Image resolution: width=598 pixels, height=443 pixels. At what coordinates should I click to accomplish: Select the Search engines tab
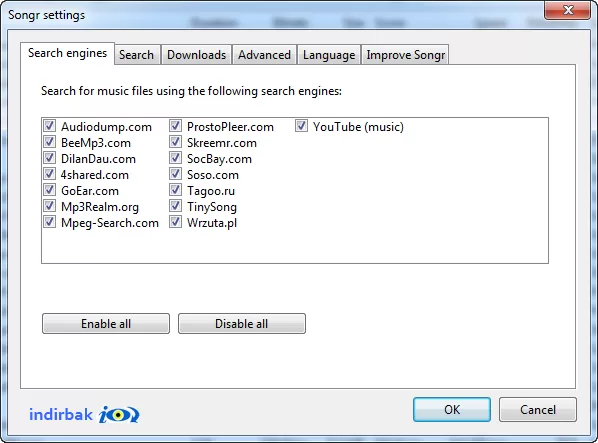tap(68, 53)
